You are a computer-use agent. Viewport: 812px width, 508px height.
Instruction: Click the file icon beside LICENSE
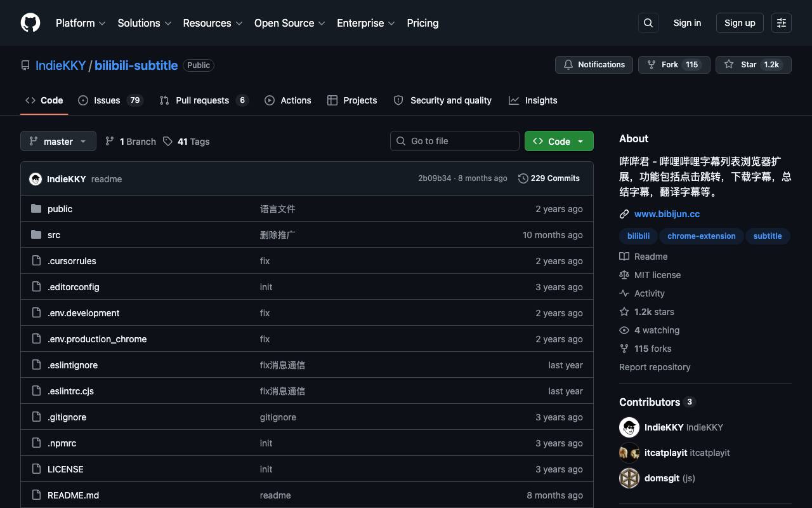(36, 469)
